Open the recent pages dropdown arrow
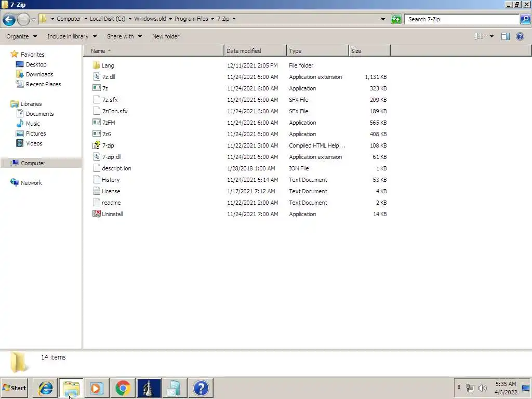Screen dimensions: 532x399 click(x=33, y=20)
